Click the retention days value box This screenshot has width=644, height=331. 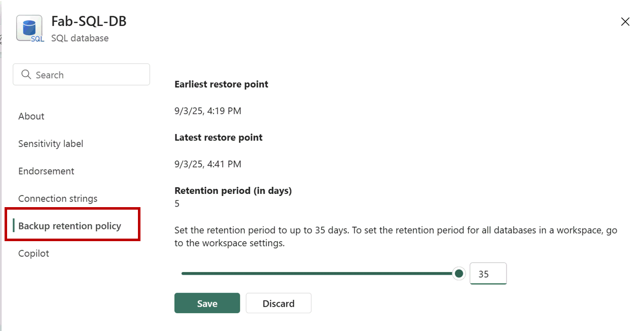click(488, 273)
